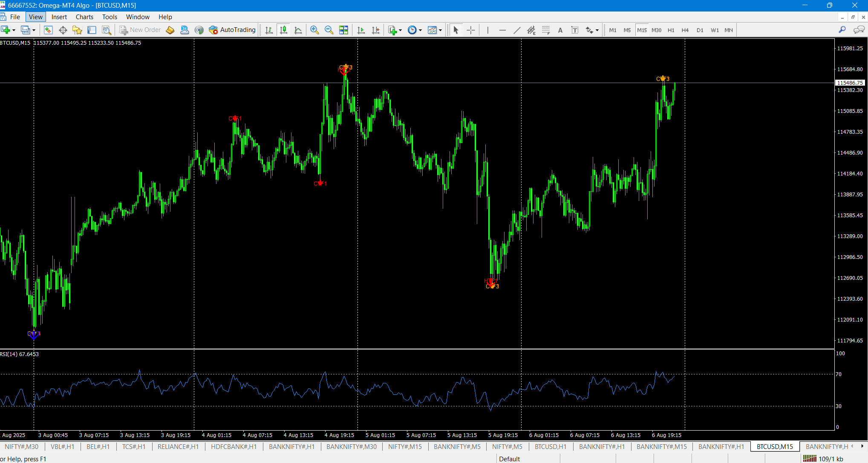Click the Zoom In magnifier icon
This screenshot has height=463, width=868.
314,30
